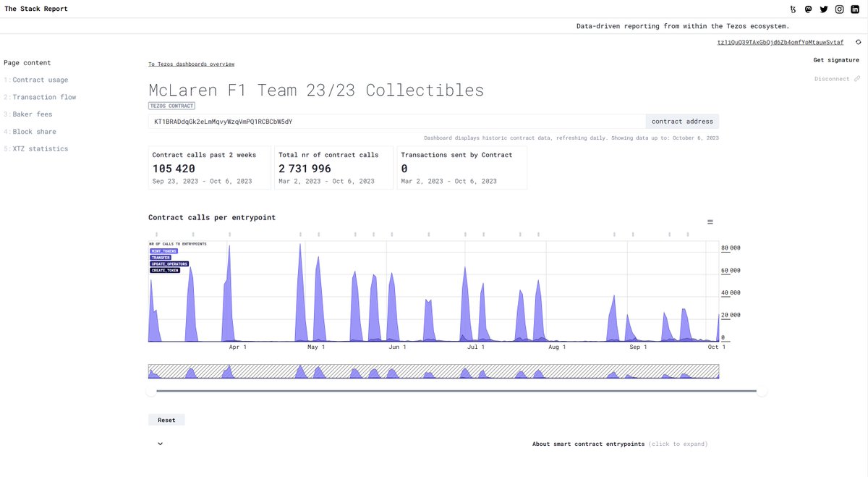Click the 40 000 y-axis label
Screen dimensions: 868x477
coord(731,293)
